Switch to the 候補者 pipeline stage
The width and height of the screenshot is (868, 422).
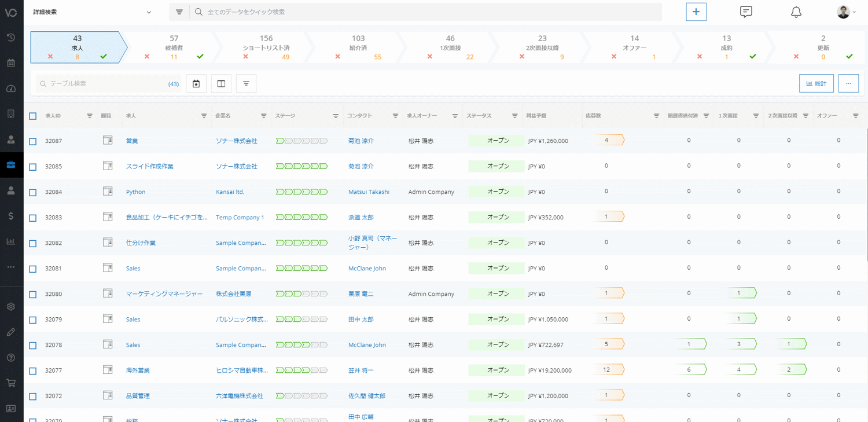pos(174,47)
